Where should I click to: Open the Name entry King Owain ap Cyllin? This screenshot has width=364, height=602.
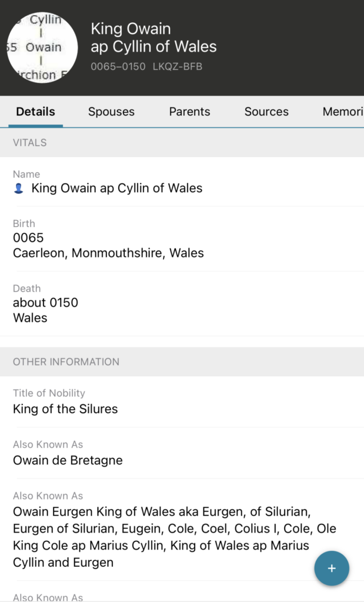tap(116, 188)
